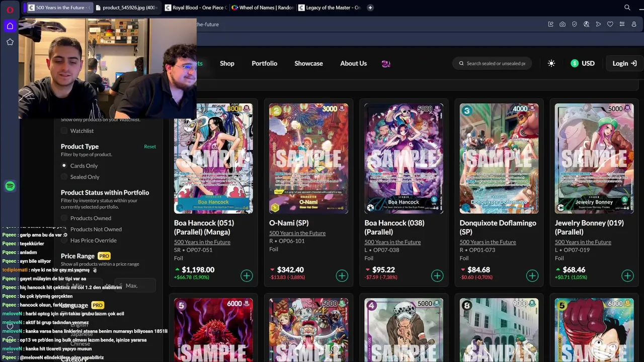Select the Has Price Override option

[64, 240]
